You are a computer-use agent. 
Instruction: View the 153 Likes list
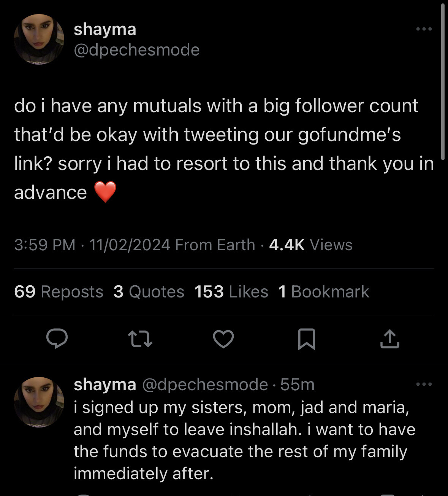click(231, 292)
